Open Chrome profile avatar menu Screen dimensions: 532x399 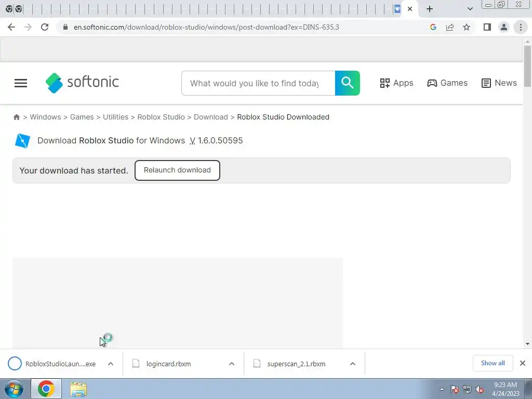504,27
